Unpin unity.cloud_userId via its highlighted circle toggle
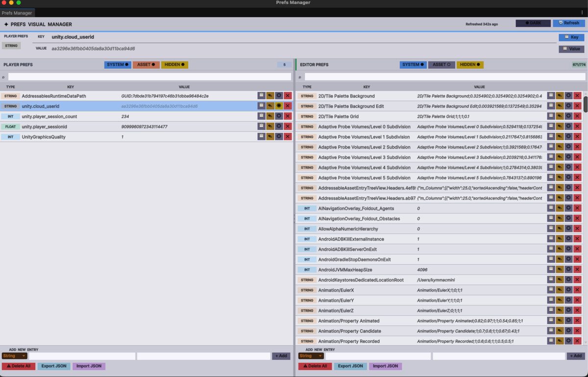 click(x=279, y=106)
